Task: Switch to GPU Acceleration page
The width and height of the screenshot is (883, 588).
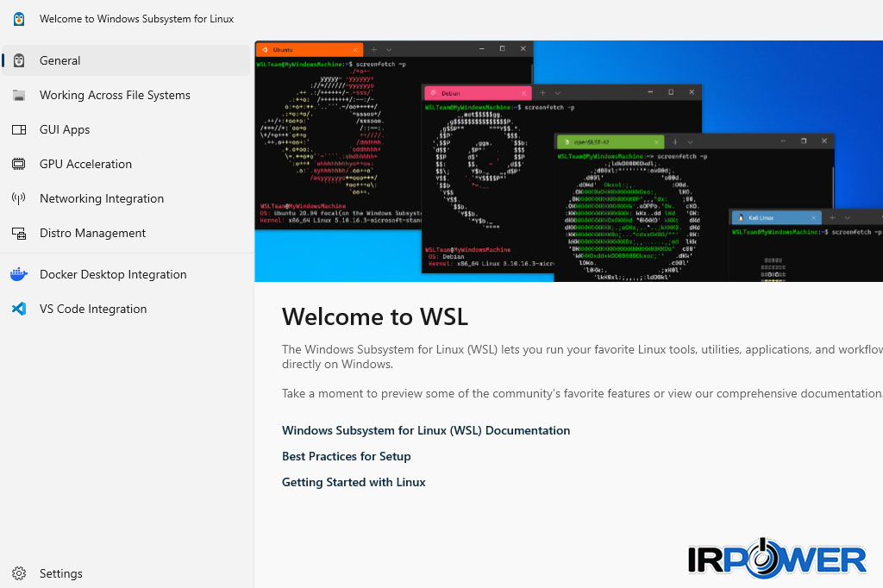Action: (x=126, y=164)
